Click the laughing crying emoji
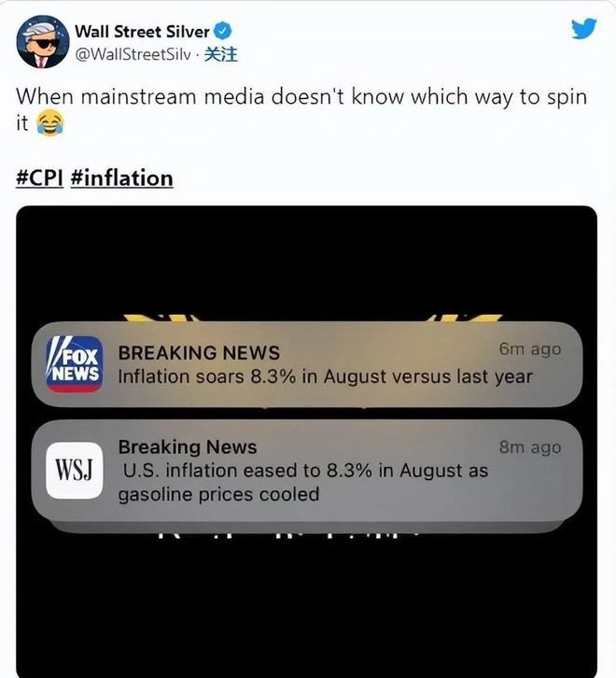The image size is (616, 678). point(49,122)
